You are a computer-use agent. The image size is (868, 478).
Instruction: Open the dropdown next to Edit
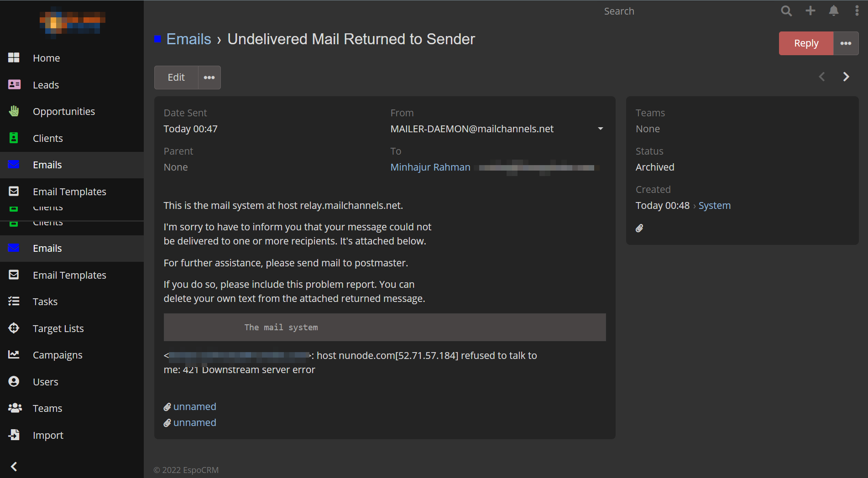tap(209, 78)
